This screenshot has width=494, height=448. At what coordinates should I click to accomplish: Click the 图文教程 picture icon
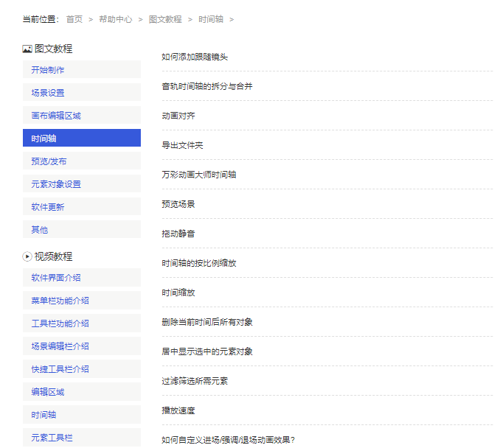click(27, 49)
